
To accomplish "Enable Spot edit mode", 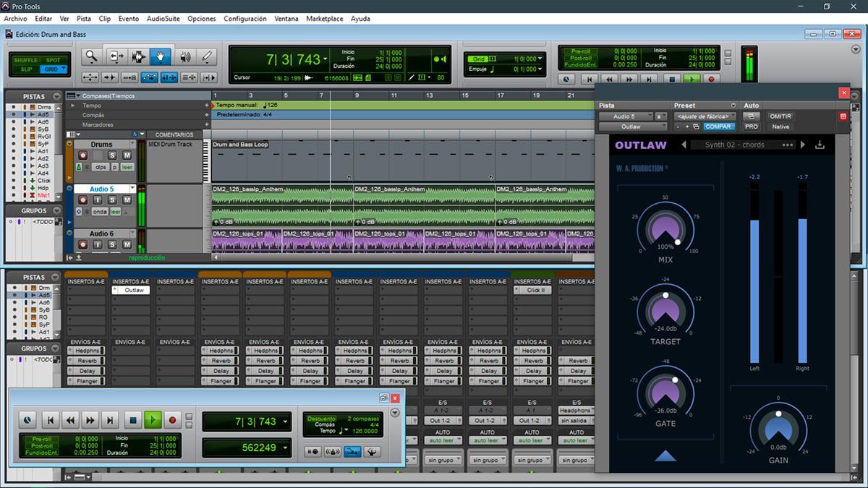I will tap(54, 61).
